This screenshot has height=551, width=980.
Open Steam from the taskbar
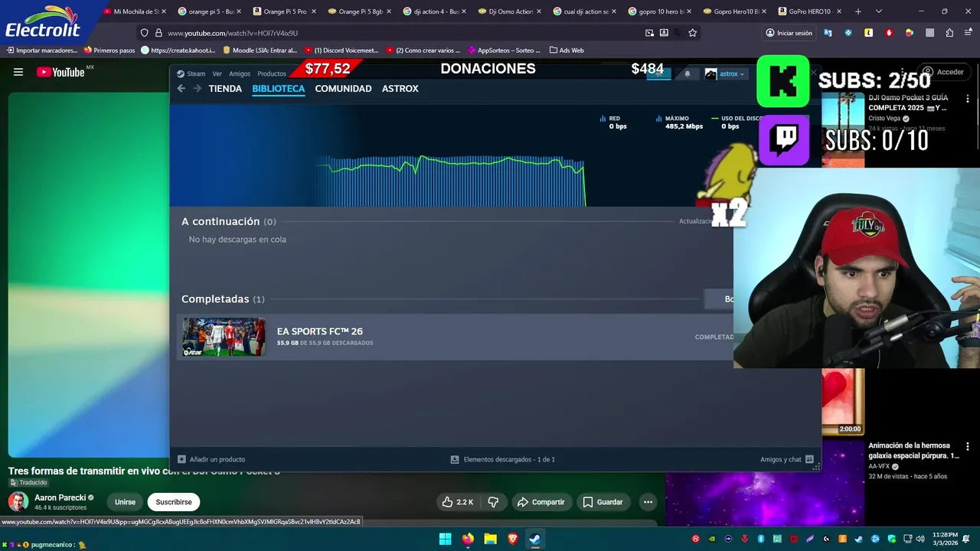535,539
